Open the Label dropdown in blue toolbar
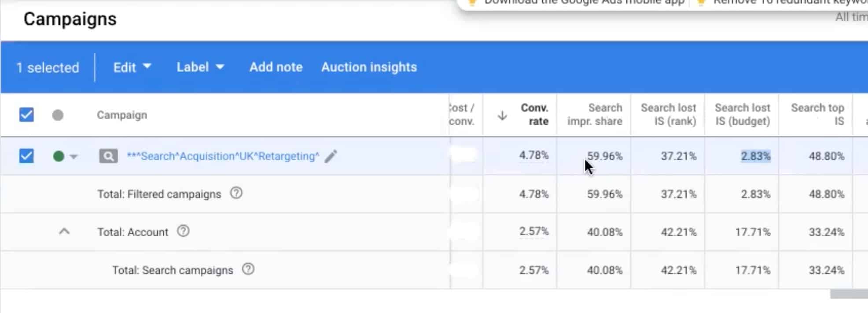The image size is (868, 313). tap(200, 67)
